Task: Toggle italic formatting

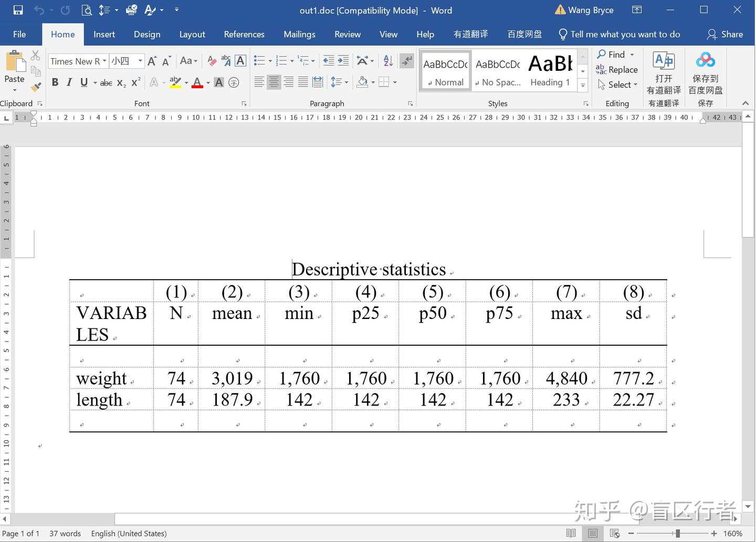Action: pyautogui.click(x=69, y=82)
